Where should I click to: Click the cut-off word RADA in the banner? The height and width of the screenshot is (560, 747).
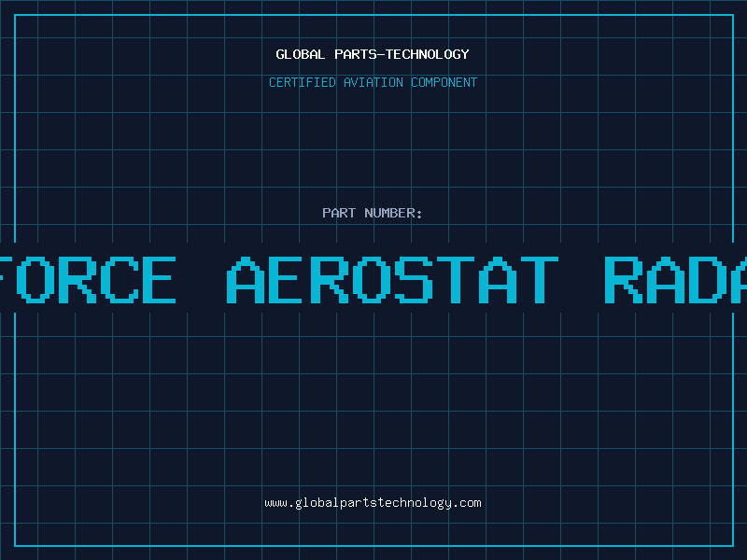point(674,280)
